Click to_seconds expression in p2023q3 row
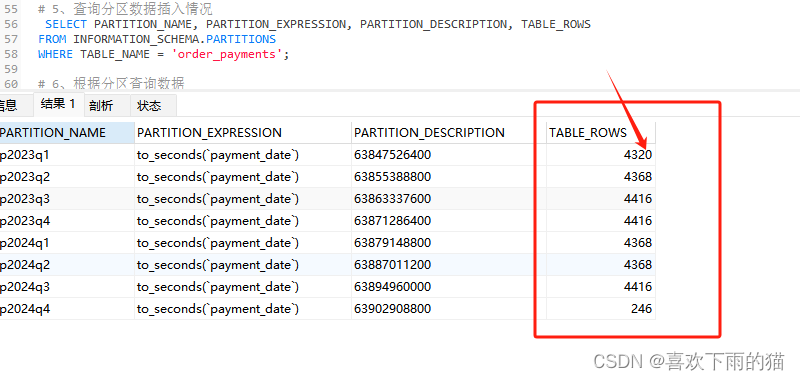Screen dimensions: 800x380 pyautogui.click(x=218, y=198)
